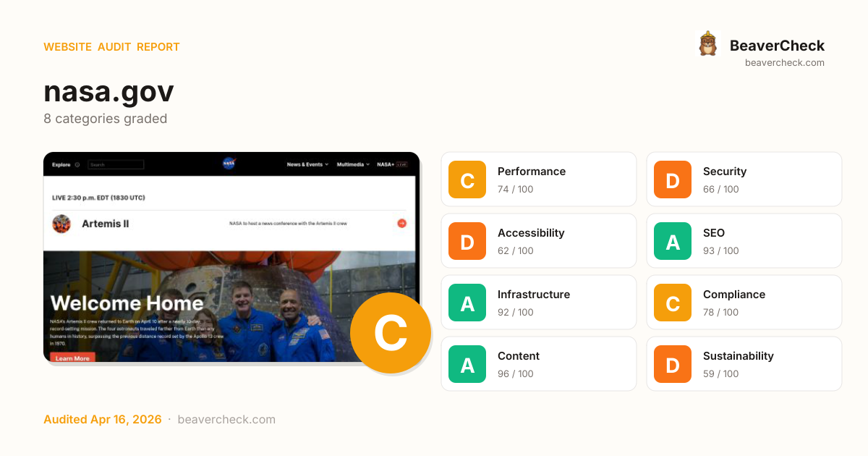Click the Content A grade badge
The image size is (868, 456).
tap(467, 364)
